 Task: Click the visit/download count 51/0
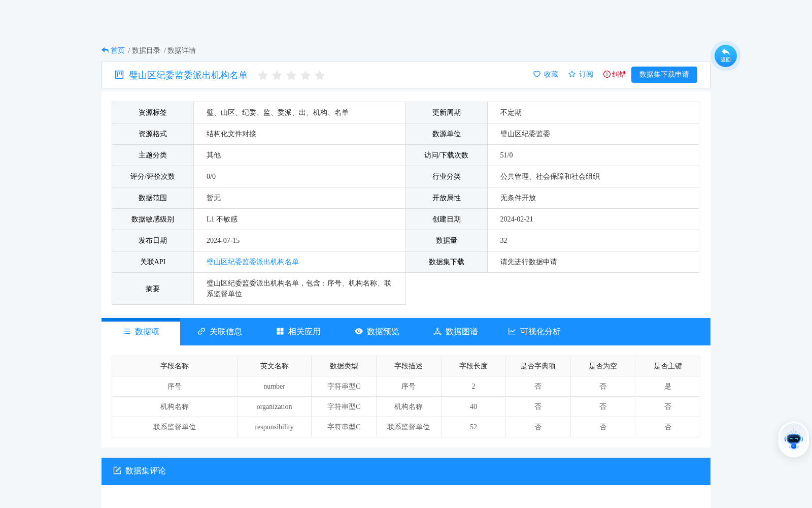pyautogui.click(x=506, y=155)
